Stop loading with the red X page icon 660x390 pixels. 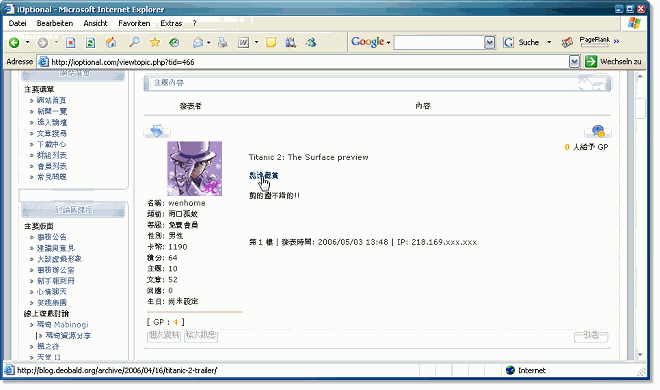click(70, 42)
